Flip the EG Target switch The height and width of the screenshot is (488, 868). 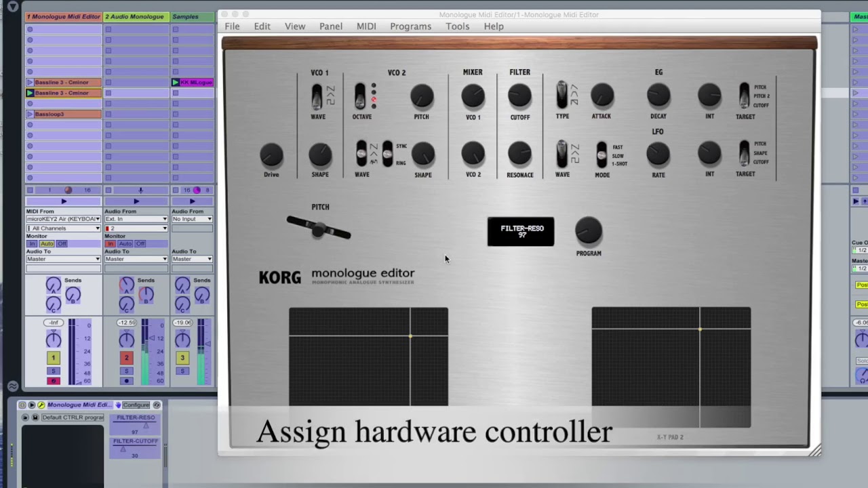[744, 96]
